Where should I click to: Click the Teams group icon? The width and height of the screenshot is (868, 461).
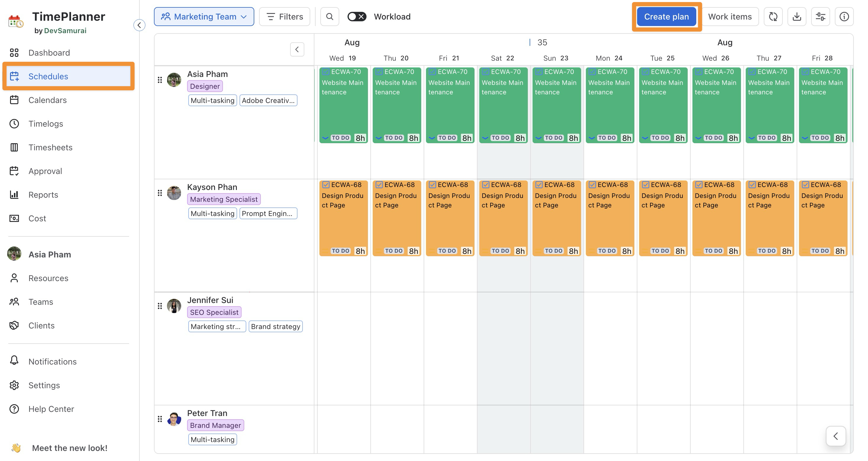click(x=14, y=302)
